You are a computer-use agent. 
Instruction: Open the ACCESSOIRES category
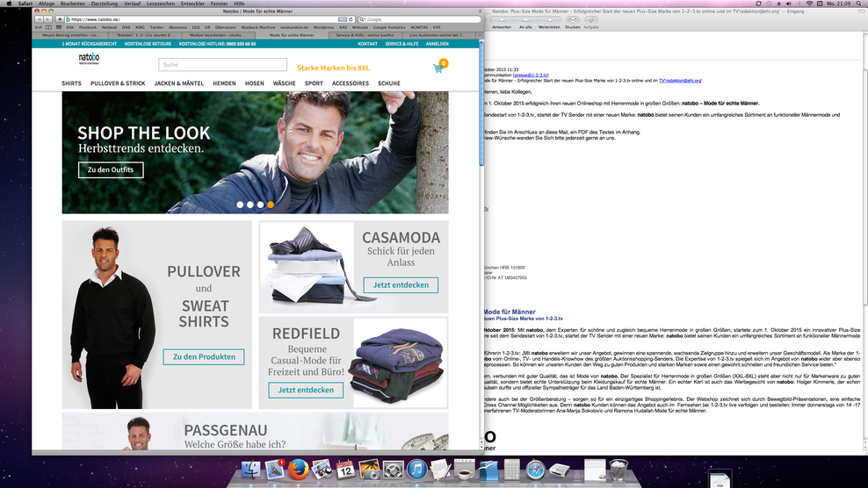tap(351, 83)
